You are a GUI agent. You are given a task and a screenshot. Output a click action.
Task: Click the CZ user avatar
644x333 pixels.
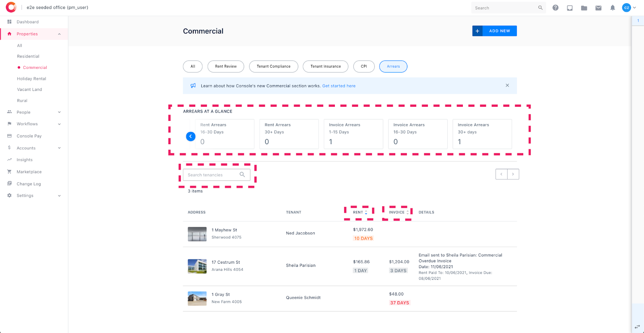[x=627, y=8]
